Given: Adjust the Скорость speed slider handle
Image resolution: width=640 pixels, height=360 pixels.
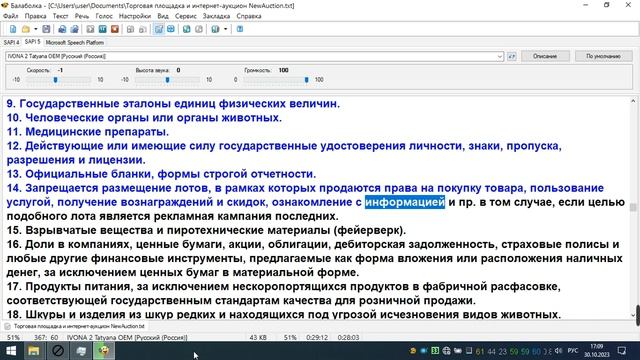Looking at the screenshot, I should (56, 80).
